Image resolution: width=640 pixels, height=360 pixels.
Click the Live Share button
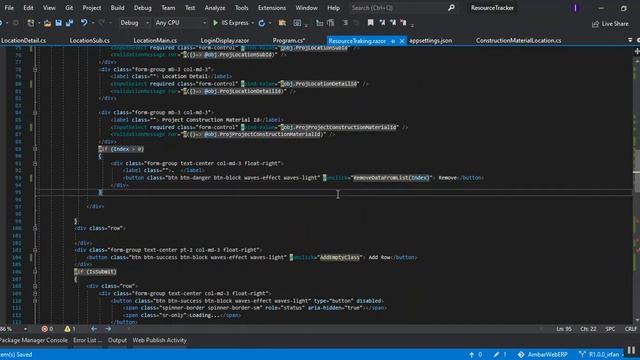click(610, 24)
